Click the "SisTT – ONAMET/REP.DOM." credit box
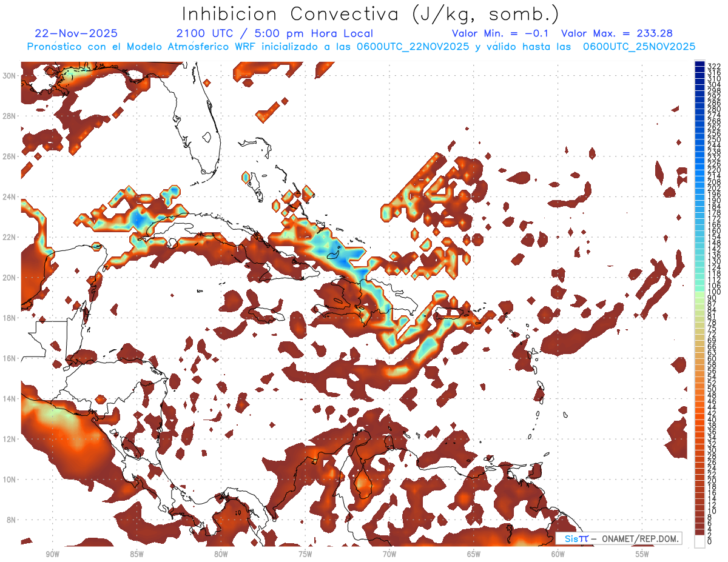 point(619,538)
